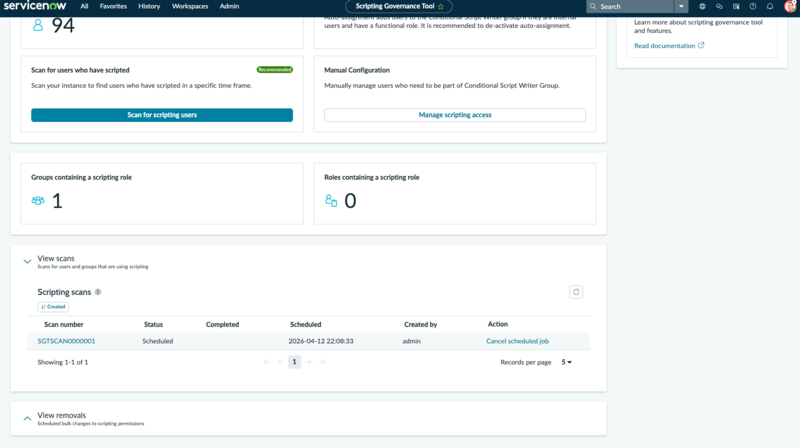Refresh the Scripting scans list
The height and width of the screenshot is (448, 800).
[576, 292]
